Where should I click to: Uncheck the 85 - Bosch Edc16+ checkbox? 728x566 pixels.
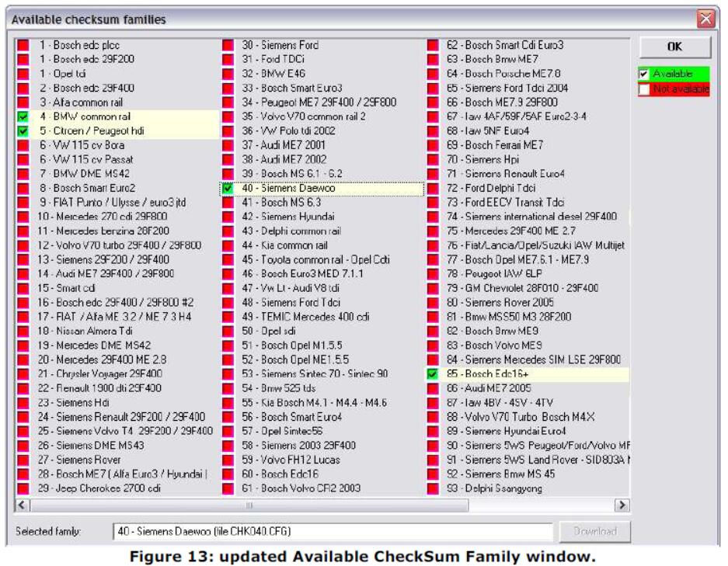432,374
